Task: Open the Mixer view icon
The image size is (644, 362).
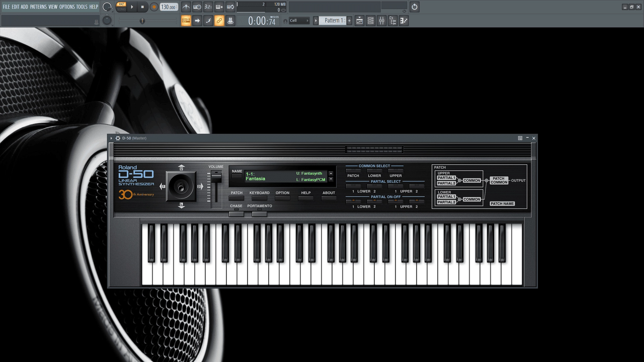Action: pyautogui.click(x=382, y=21)
